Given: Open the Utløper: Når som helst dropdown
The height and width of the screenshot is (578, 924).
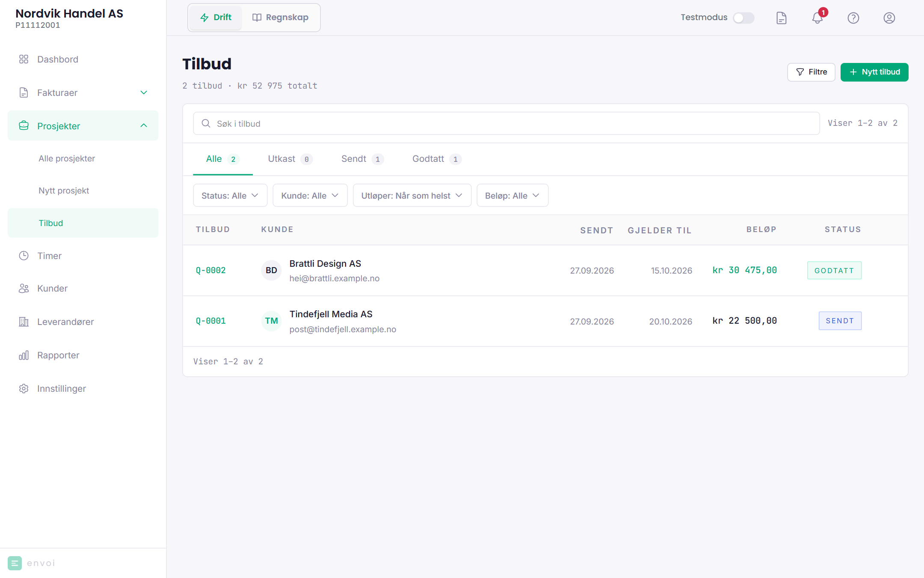Looking at the screenshot, I should tap(412, 195).
